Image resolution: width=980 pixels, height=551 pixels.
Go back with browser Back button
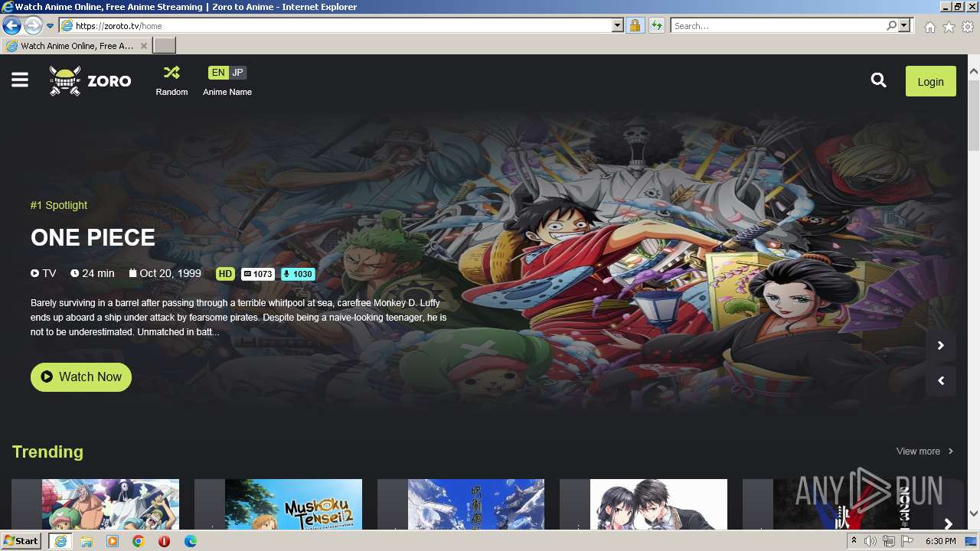pos(11,25)
